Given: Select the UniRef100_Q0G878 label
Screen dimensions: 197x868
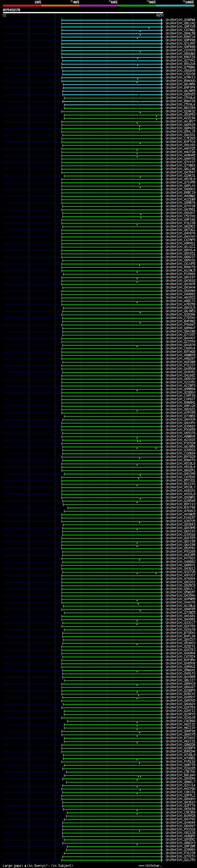Looking at the screenshot, I should 180,345.
